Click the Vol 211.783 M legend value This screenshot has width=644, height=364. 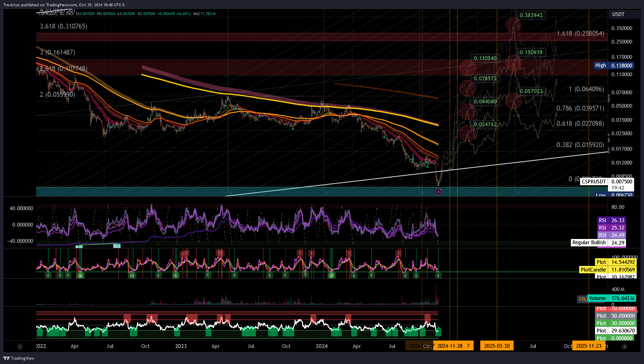point(204,14)
